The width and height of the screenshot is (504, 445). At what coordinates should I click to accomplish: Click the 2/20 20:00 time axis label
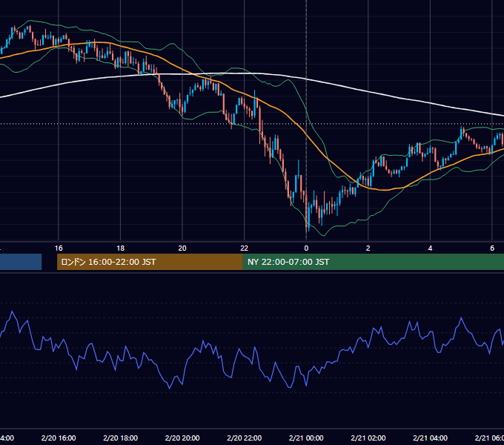182,438
